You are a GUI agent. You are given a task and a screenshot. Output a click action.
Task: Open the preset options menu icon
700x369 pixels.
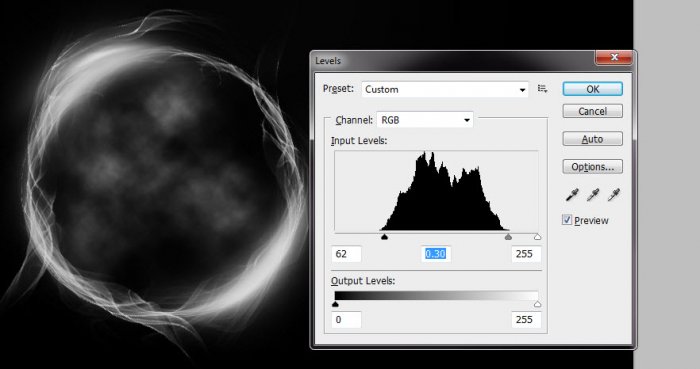point(542,89)
